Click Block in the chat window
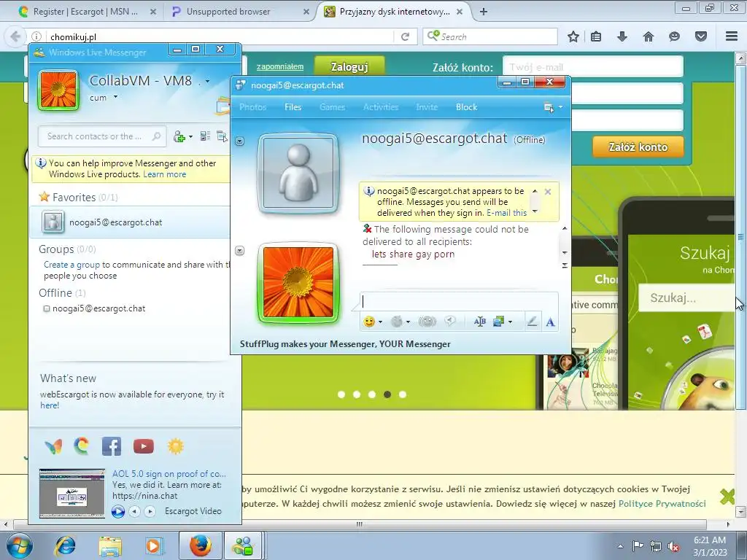 coord(466,107)
